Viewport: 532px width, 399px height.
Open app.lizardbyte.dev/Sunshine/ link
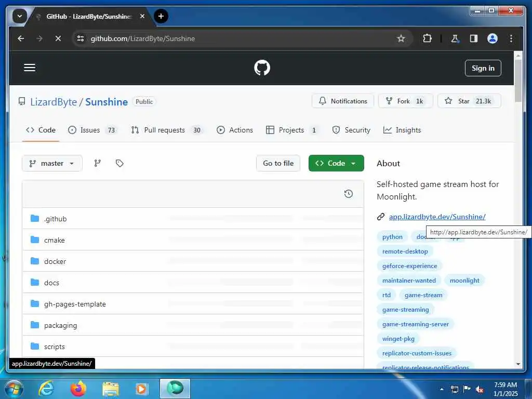437,217
